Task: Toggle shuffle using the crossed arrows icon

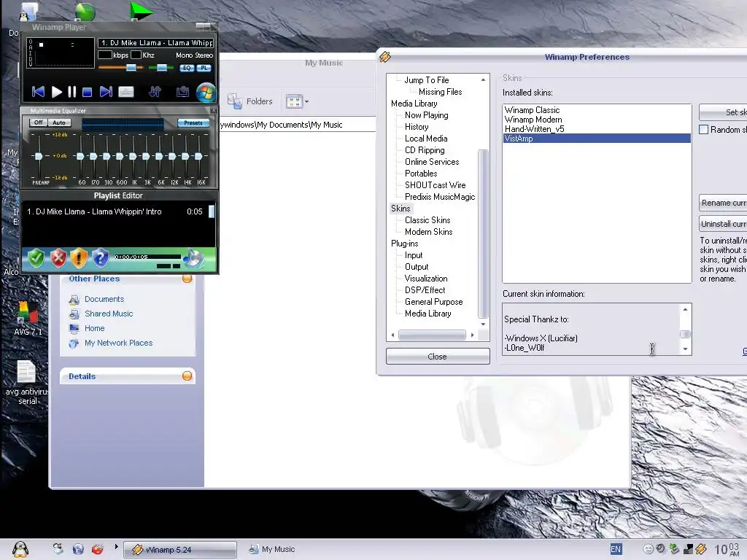Action: tap(155, 91)
